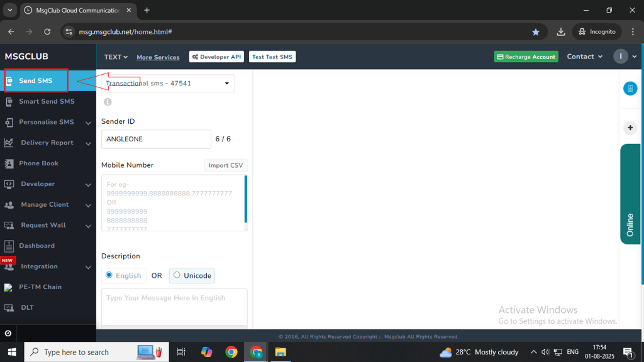Open Google Chrome from the taskbar
The width and height of the screenshot is (644, 362).
[x=231, y=352]
